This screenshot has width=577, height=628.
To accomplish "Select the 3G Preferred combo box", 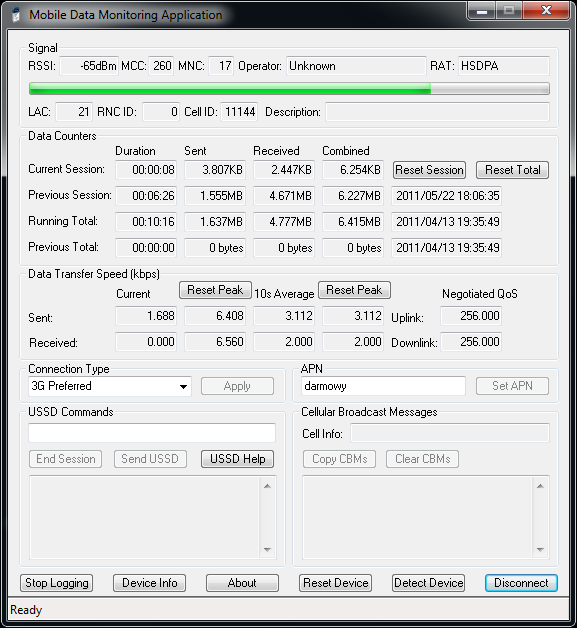I will click(x=110, y=386).
